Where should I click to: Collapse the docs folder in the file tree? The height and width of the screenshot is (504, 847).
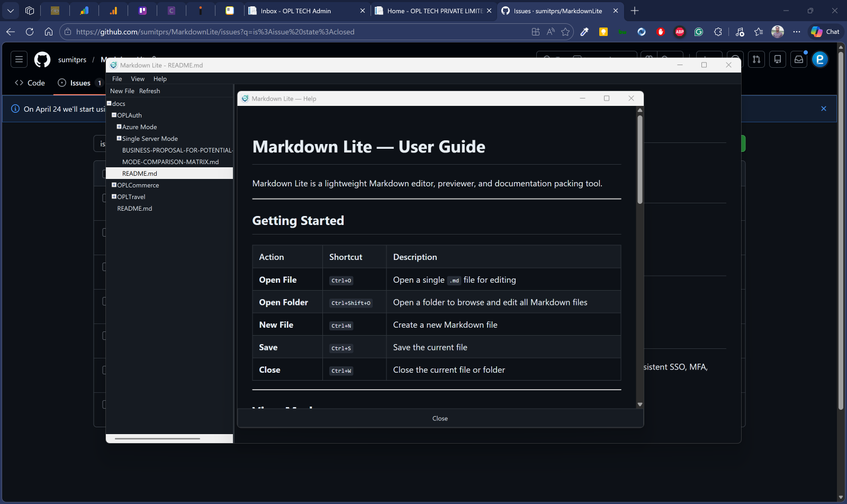109,103
